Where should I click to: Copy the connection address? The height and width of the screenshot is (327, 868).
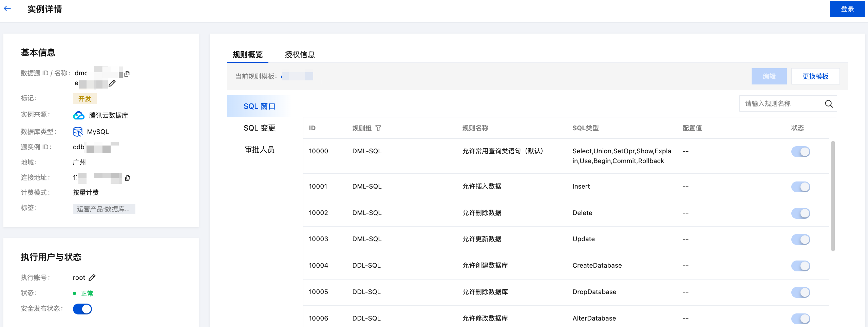128,178
